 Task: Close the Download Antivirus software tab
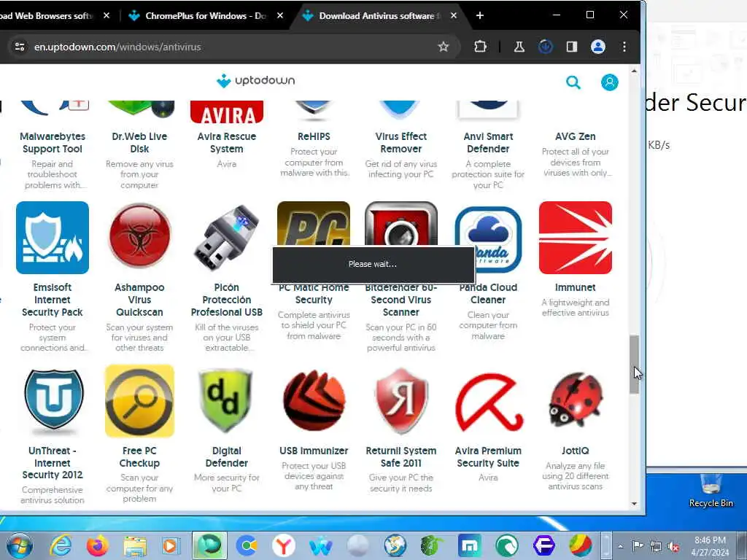coord(454,16)
